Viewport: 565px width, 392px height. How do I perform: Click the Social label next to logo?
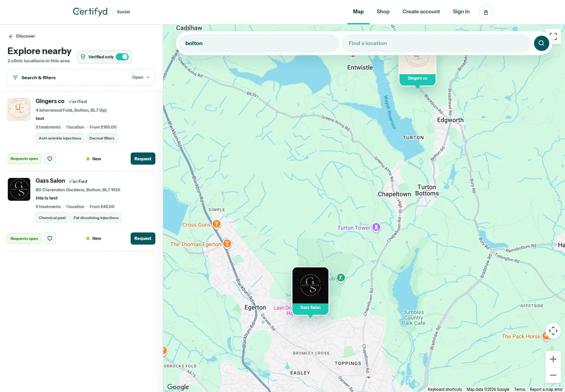pos(123,12)
